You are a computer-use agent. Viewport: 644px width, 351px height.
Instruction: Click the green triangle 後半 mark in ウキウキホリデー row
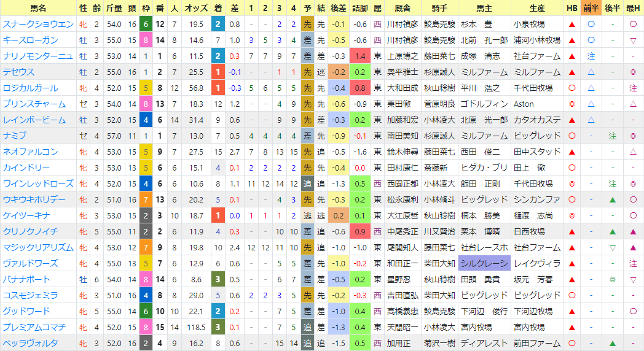613,199
